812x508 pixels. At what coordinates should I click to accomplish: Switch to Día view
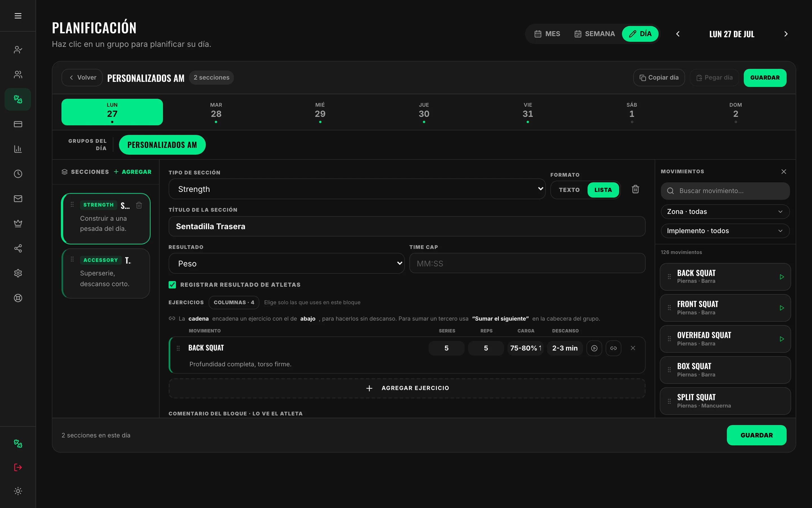(x=640, y=34)
